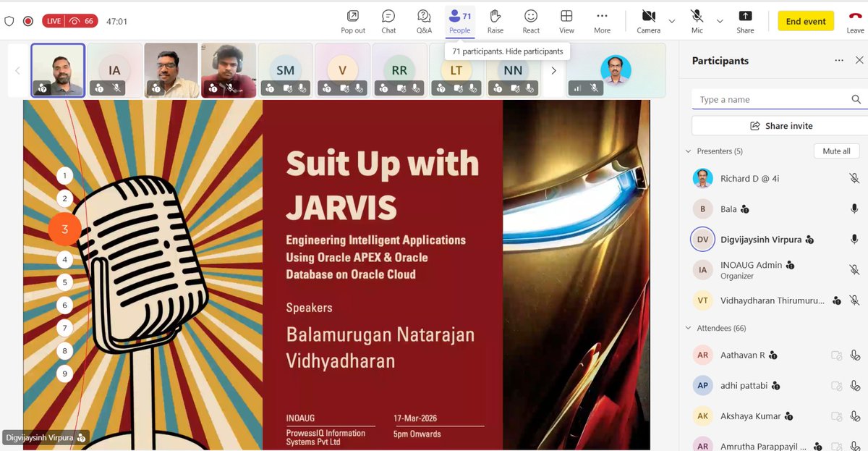This screenshot has height=451, width=868.
Task: Click the 47:01 meeting timer
Action: coord(116,21)
